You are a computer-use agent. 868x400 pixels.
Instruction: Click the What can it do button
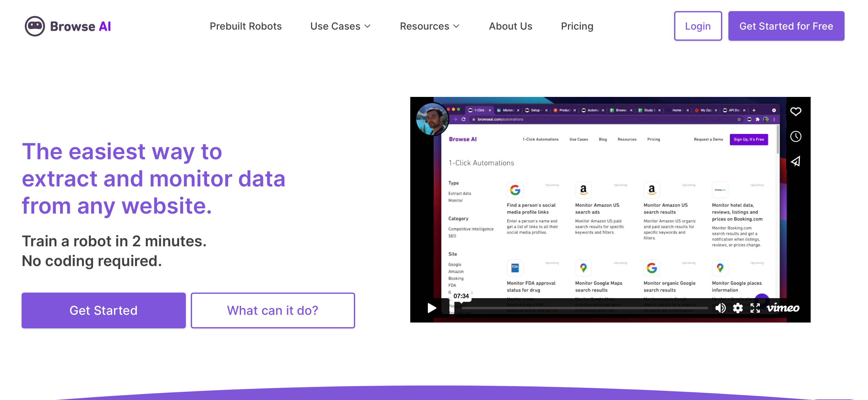273,311
